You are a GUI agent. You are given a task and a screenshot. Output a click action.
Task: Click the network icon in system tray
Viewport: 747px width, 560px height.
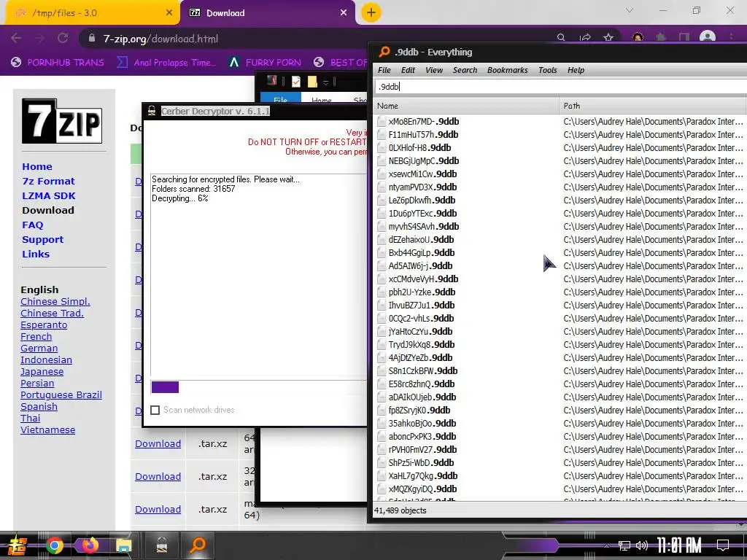(624, 545)
